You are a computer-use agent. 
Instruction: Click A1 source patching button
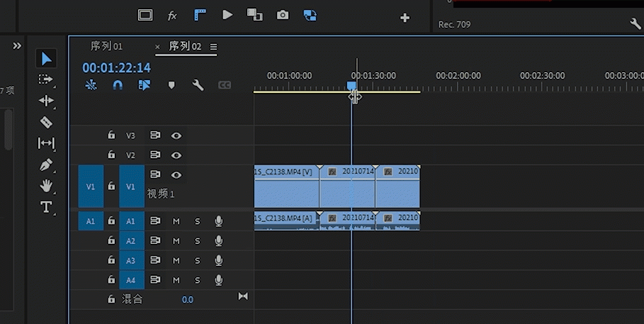(x=91, y=221)
